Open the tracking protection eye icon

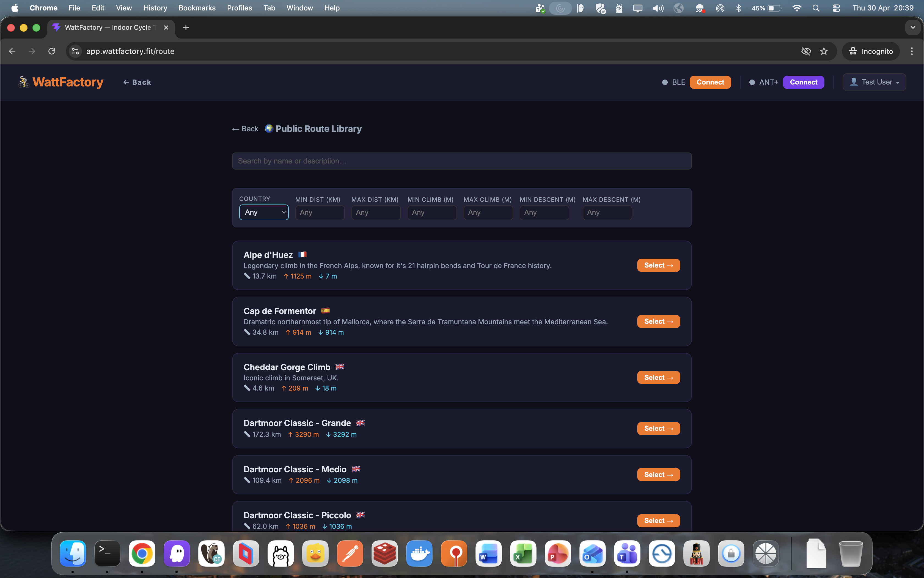pyautogui.click(x=806, y=51)
